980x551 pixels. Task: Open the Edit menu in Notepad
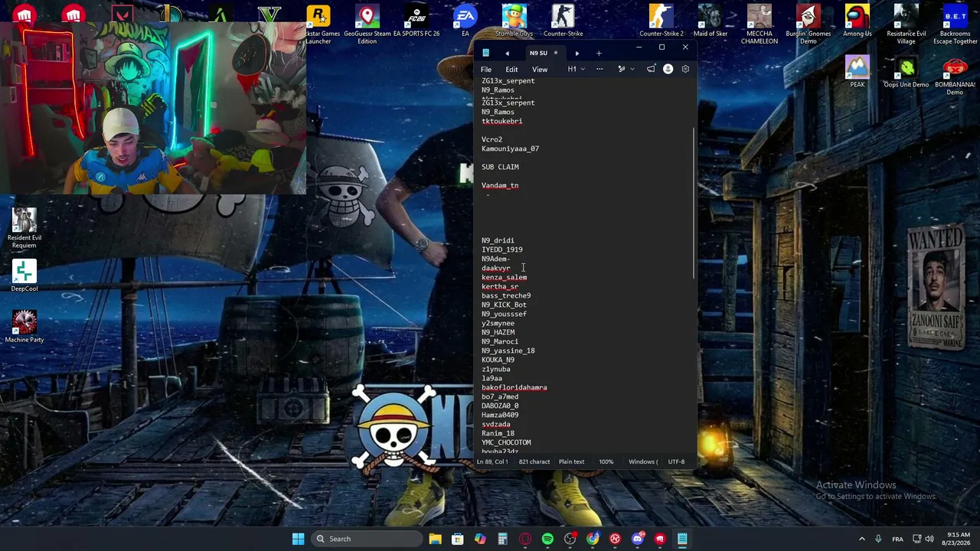click(511, 69)
